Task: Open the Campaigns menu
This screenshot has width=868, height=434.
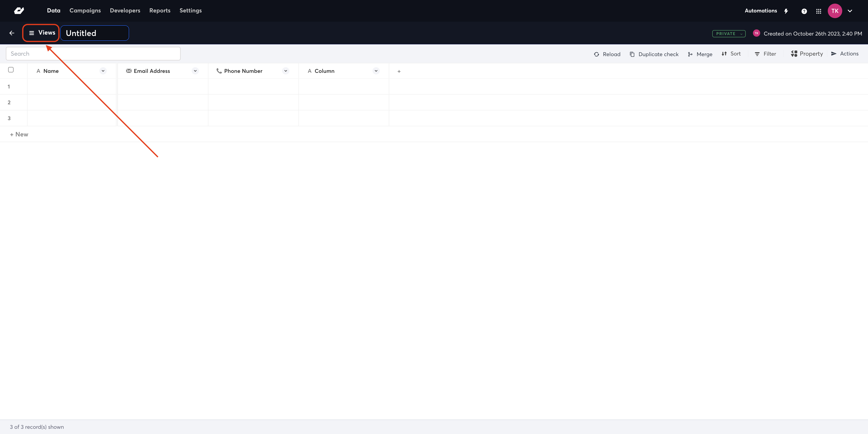Action: (85, 10)
